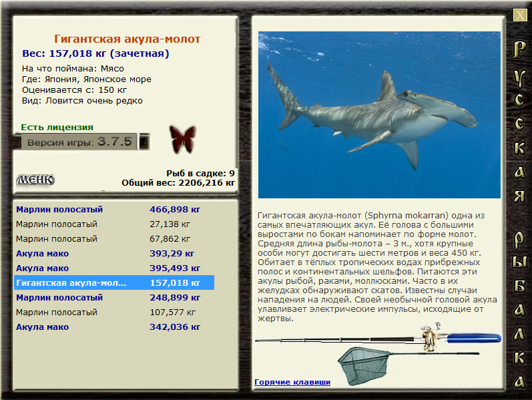Viewport: 532px width, 400px height.
Task: Click Где: Япония, Японское море line
Action: (x=87, y=79)
